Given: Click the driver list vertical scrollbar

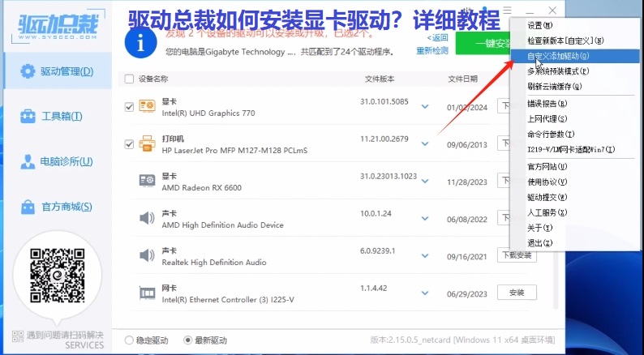Looking at the screenshot, I should 556,279.
